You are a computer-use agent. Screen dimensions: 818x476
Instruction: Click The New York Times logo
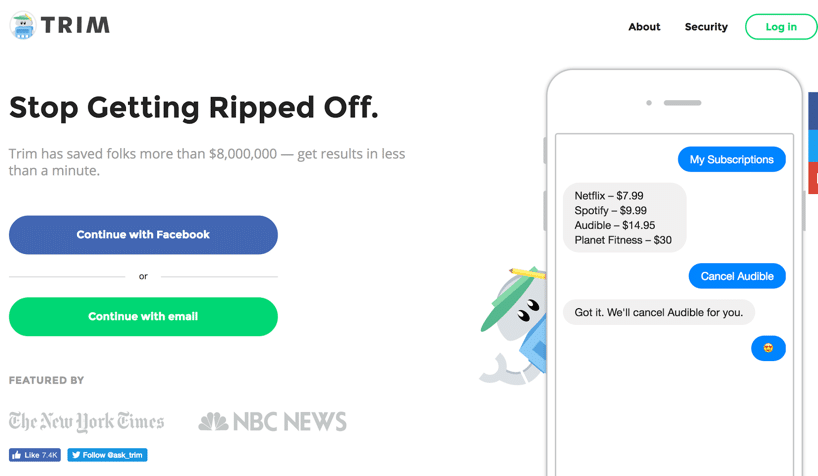[86, 421]
